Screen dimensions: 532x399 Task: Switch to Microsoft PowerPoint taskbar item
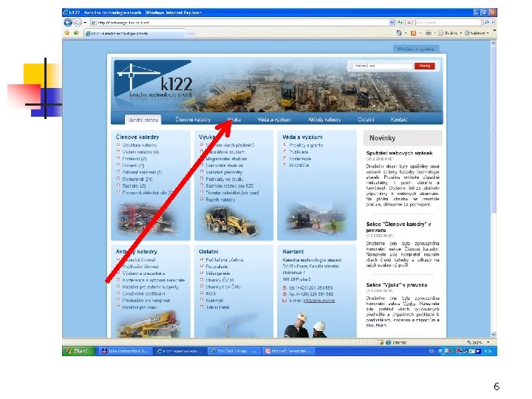(288, 351)
